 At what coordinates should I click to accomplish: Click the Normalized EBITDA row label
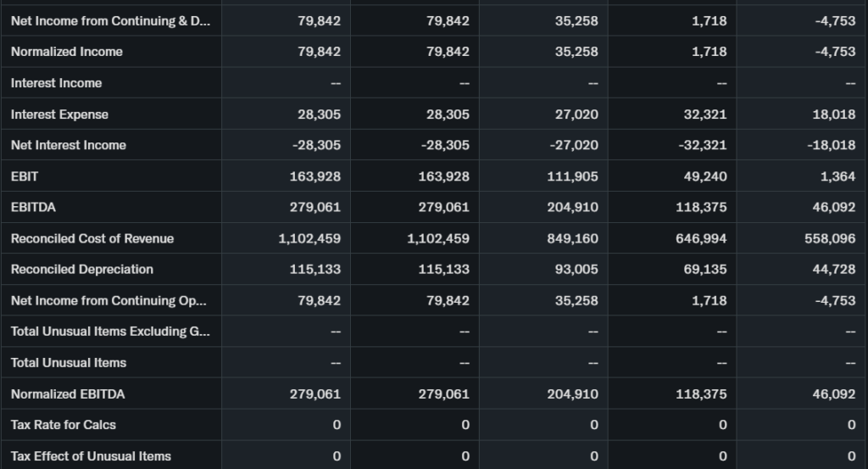click(x=68, y=394)
